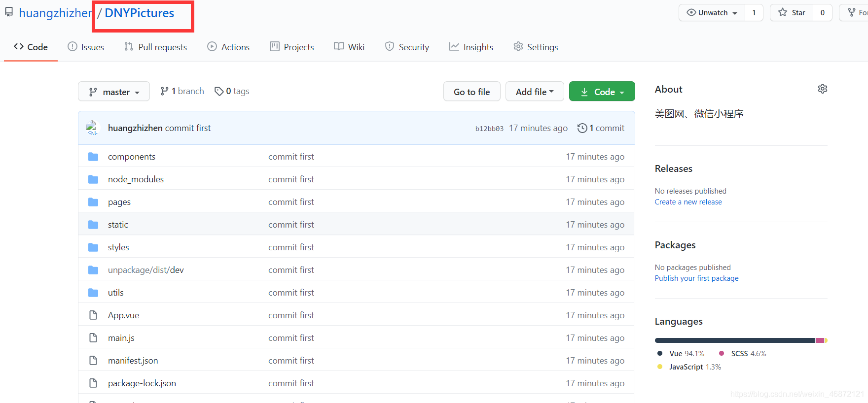Click the folder icon for components
The width and height of the screenshot is (868, 403).
click(93, 157)
